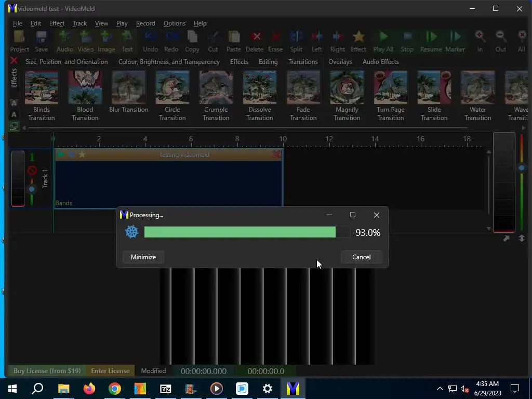Click the zoom All toolbar icon
Screen dimensions: 532x399
[x=522, y=42]
